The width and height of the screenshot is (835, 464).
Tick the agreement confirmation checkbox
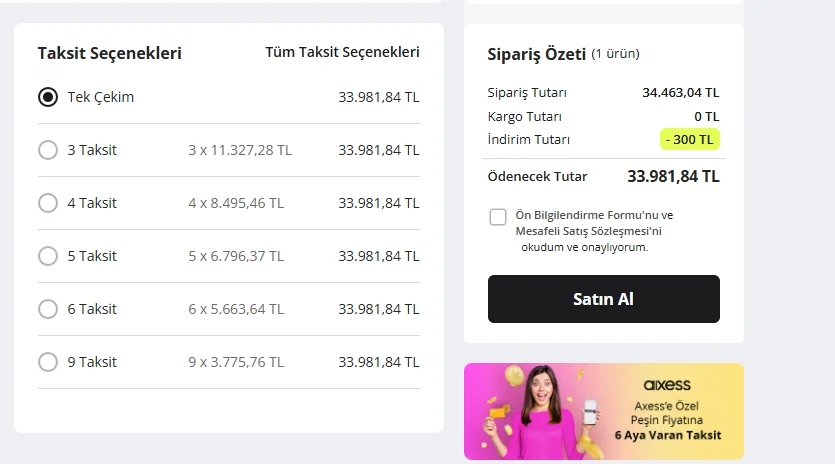[498, 217]
